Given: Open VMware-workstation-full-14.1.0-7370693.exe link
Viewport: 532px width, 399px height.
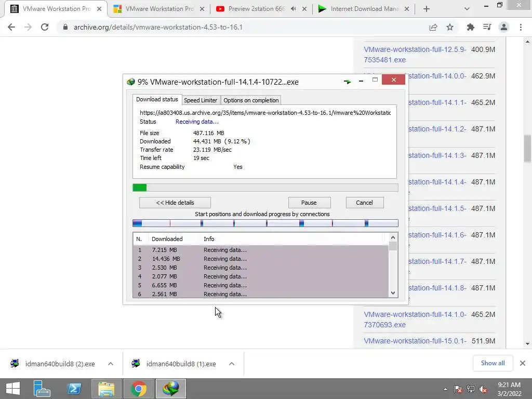Looking at the screenshot, I should click(x=415, y=320).
